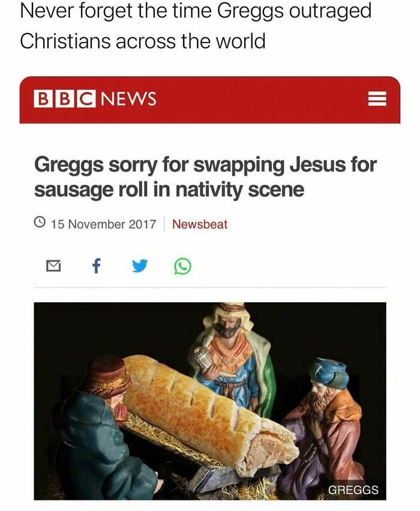
Task: Expand sharing options beyond visible icons
Action: 180,265
